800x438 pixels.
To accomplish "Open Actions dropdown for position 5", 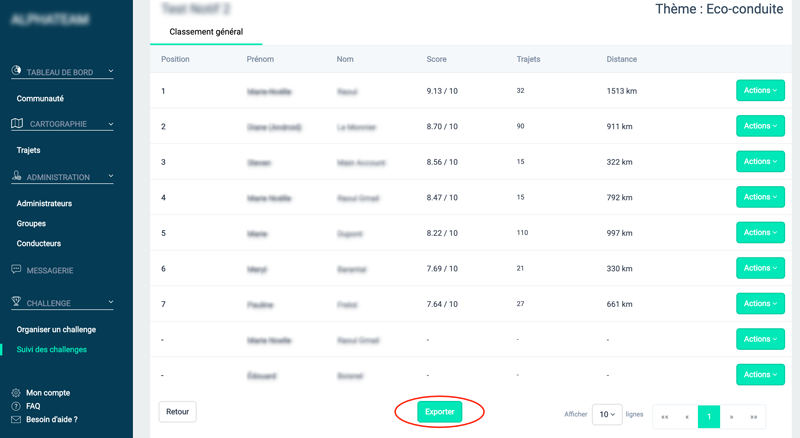I will pos(760,232).
